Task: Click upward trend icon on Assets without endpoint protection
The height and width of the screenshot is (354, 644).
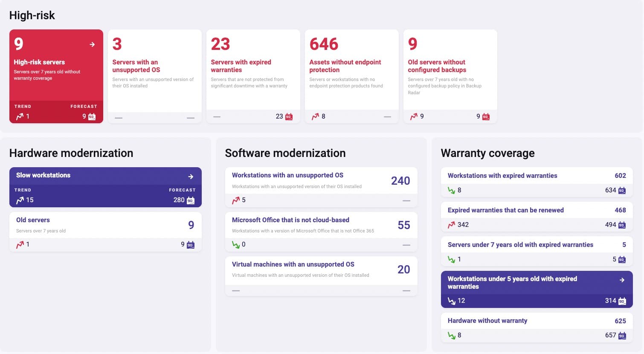Action: click(315, 116)
